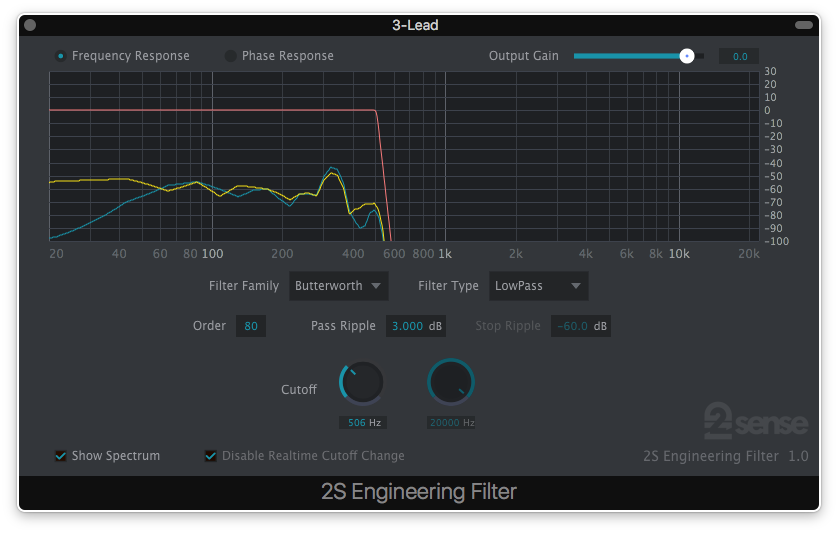Click the 'Filter Family' label
The width and height of the screenshot is (838, 533).
pyautogui.click(x=244, y=286)
